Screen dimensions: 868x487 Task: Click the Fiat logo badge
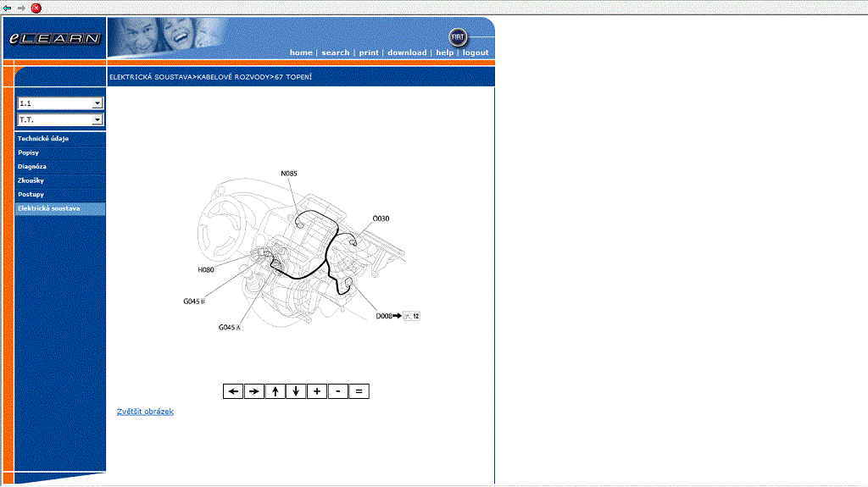458,37
